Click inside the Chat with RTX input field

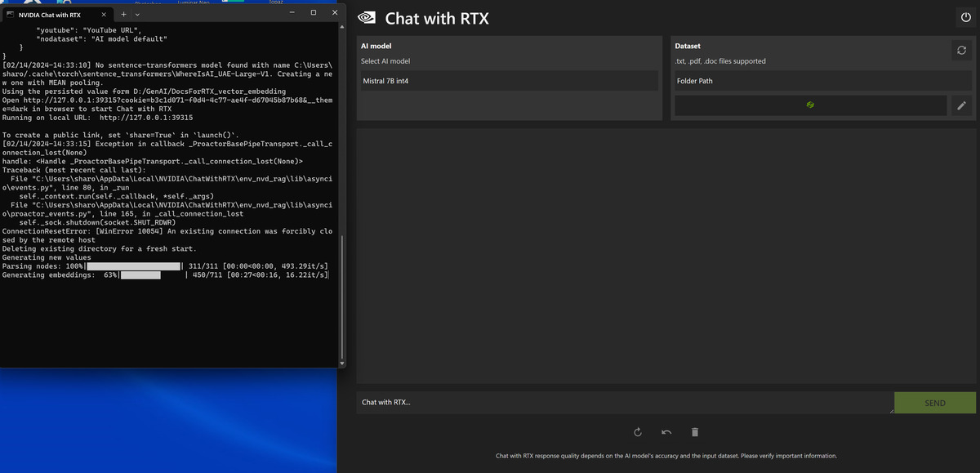click(621, 402)
